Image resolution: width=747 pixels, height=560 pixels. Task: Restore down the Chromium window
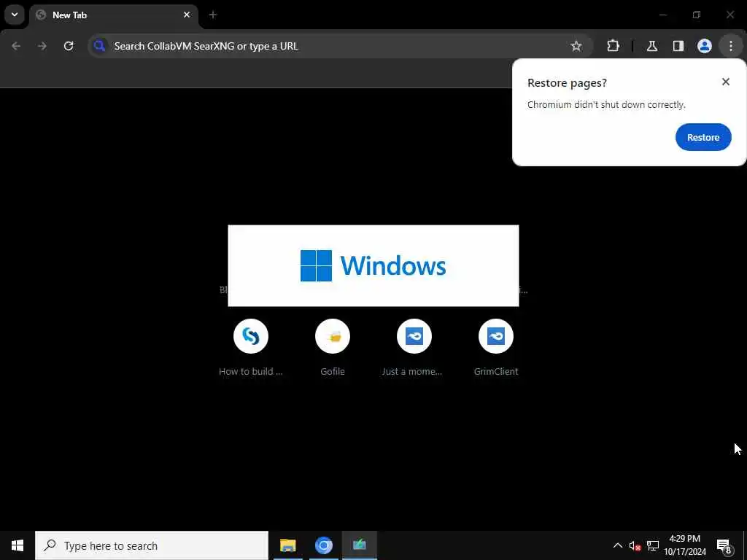coord(697,15)
